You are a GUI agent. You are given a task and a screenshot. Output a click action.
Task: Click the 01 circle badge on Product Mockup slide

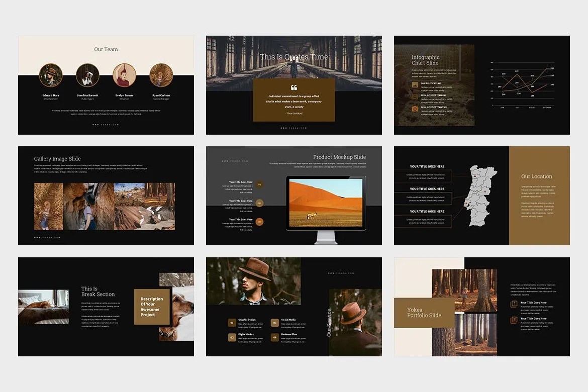259,185
